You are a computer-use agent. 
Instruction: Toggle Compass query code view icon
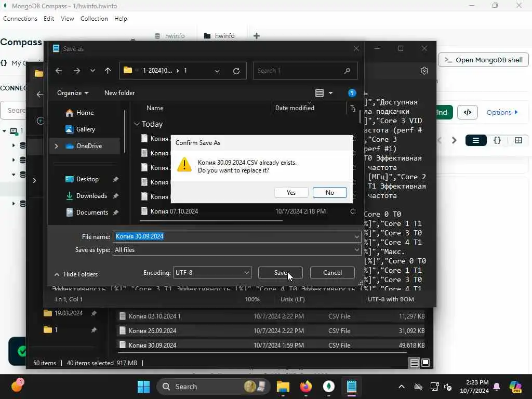(x=467, y=112)
